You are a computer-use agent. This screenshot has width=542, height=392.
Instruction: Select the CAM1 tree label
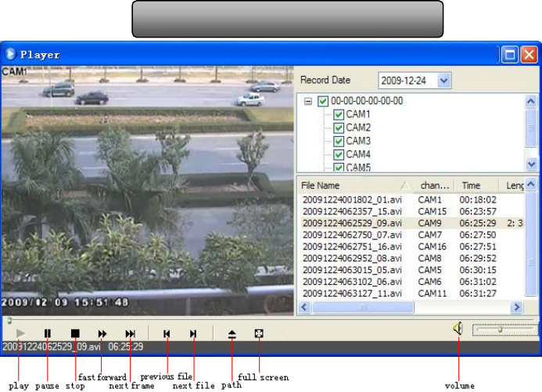coord(358,114)
